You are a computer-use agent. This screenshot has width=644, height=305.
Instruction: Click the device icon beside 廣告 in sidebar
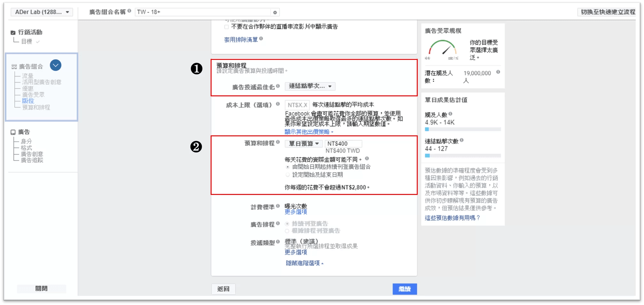click(x=13, y=132)
